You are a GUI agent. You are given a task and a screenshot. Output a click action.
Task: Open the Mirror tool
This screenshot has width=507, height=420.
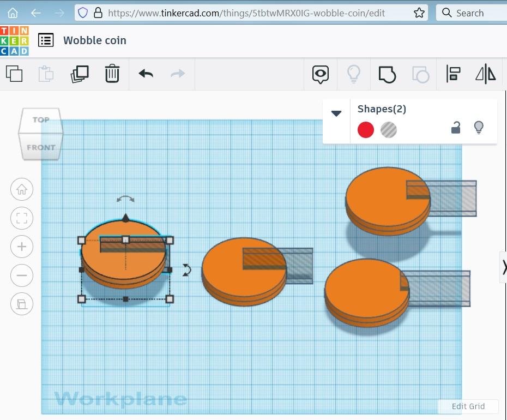point(486,74)
